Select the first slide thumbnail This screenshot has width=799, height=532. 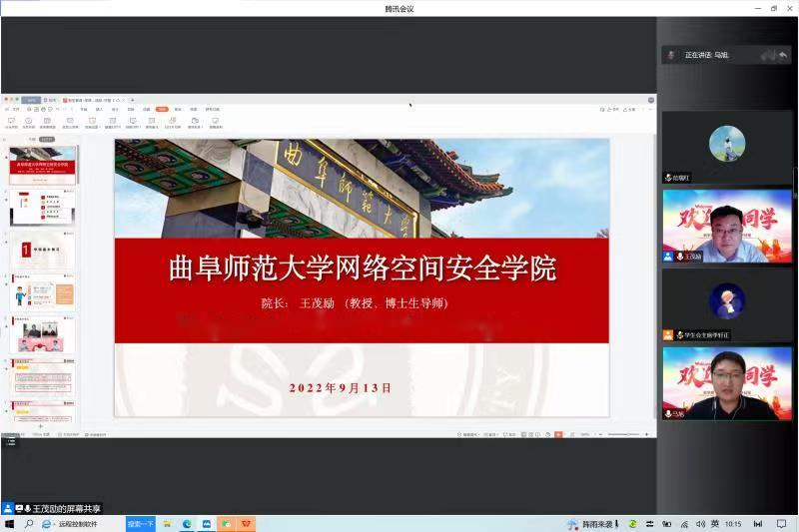pos(43,167)
